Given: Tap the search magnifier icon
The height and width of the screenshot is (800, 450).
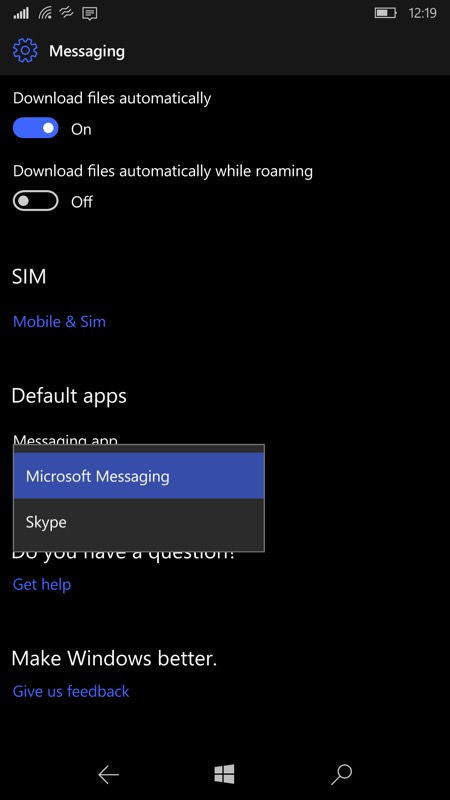Looking at the screenshot, I should 341,774.
